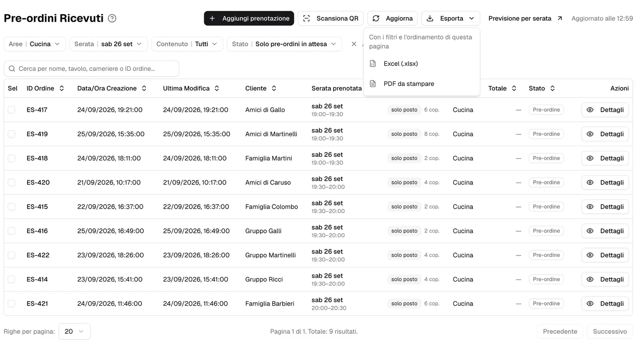Show Dettagli for order ES-414

point(605,279)
